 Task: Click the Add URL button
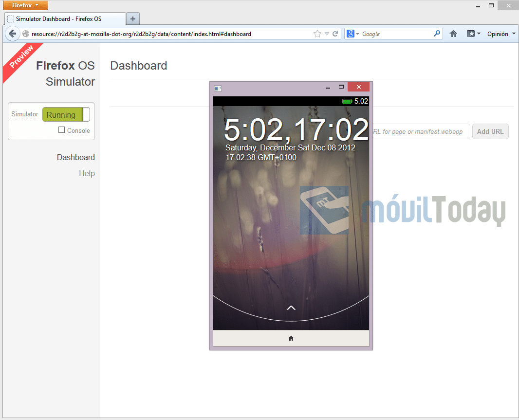pyautogui.click(x=490, y=131)
